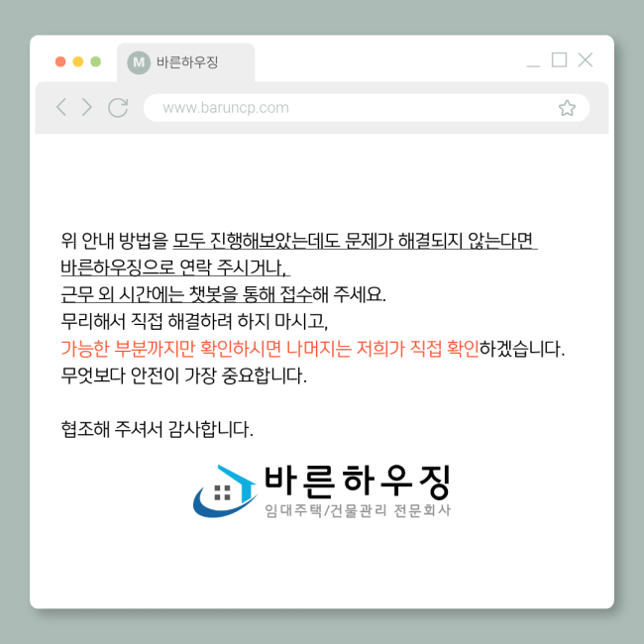644x644 pixels.
Task: Click the blue house logo icon
Action: (x=225, y=490)
